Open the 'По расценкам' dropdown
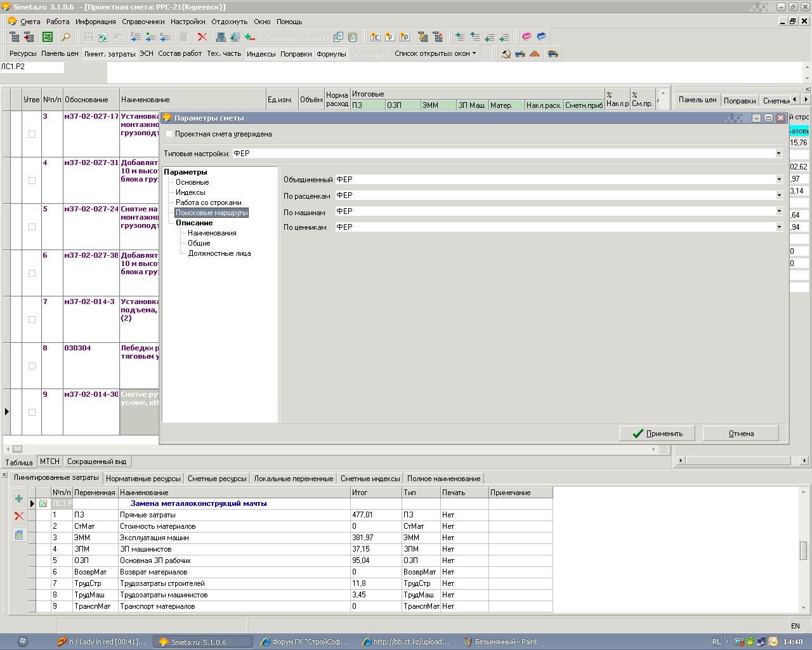The image size is (812, 650). [779, 196]
